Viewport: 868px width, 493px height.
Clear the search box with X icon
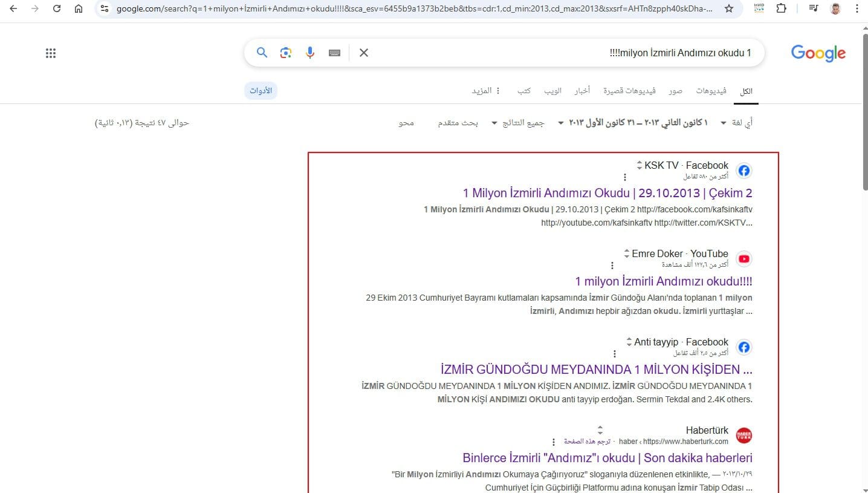(363, 53)
